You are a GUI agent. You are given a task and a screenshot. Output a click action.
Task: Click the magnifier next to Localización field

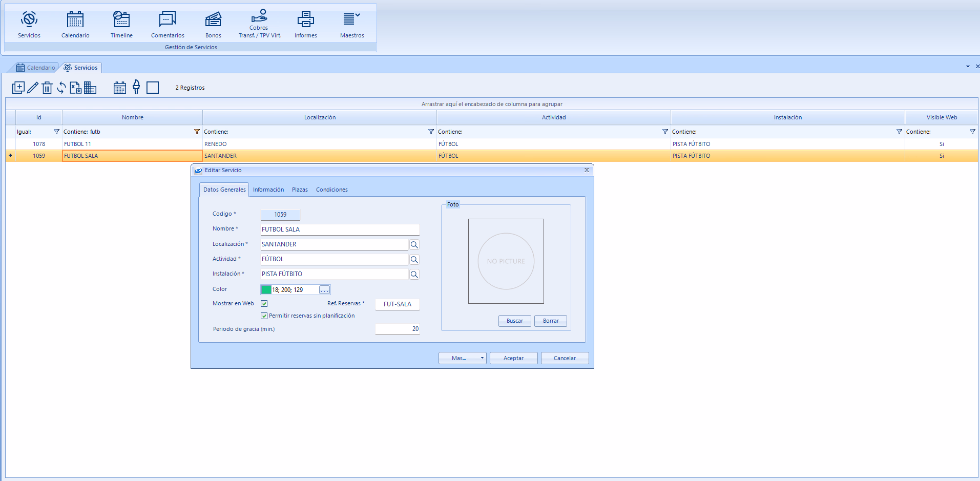point(414,245)
